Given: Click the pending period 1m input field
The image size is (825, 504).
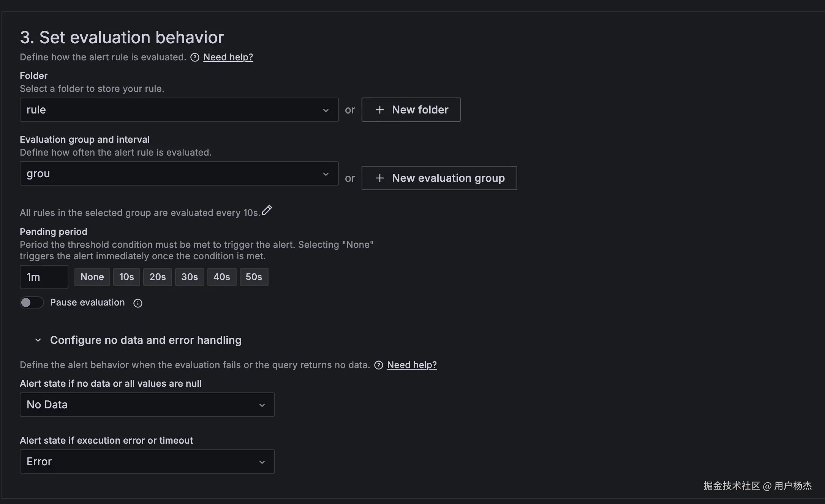Looking at the screenshot, I should coord(44,277).
